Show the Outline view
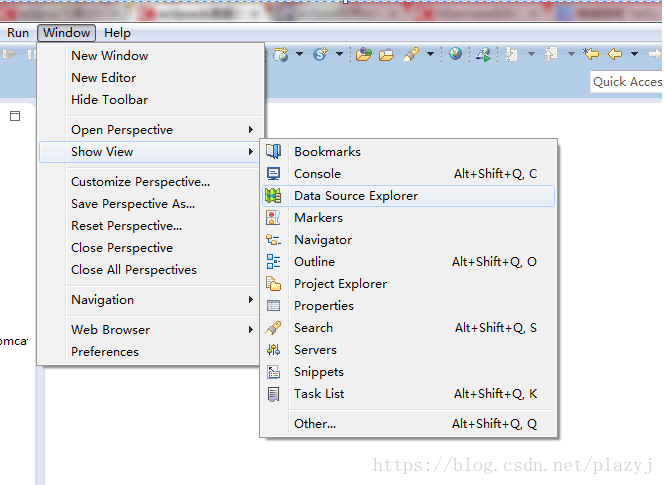This screenshot has height=485, width=664. (x=408, y=262)
